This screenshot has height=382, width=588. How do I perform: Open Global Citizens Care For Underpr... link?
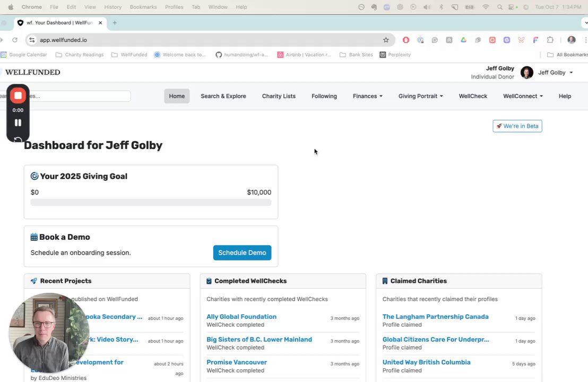(x=436, y=339)
